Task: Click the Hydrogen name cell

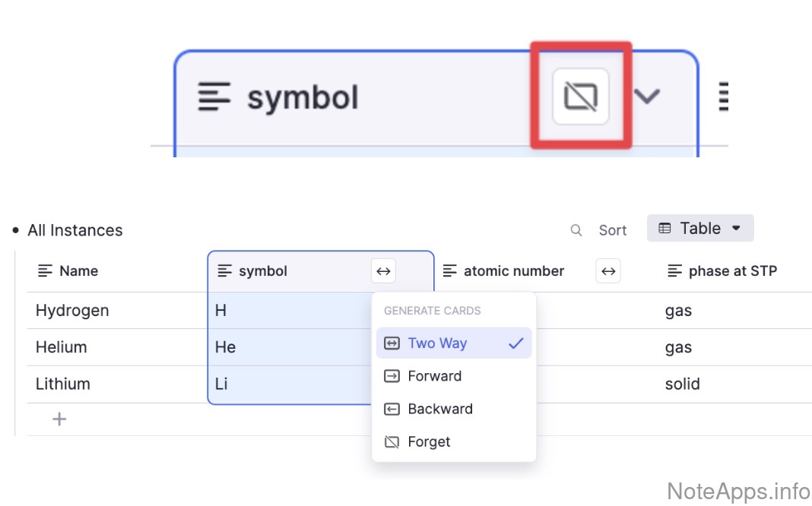Action: pyautogui.click(x=72, y=311)
